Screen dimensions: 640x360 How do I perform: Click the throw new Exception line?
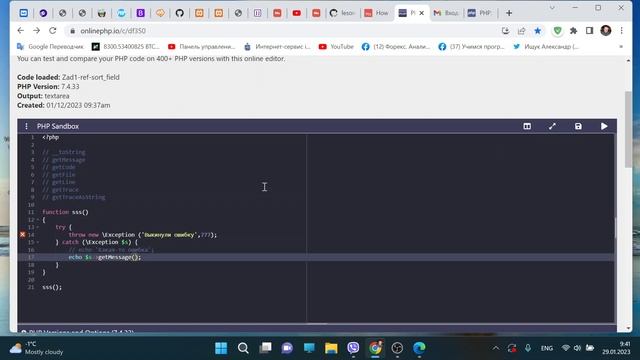tap(143, 235)
